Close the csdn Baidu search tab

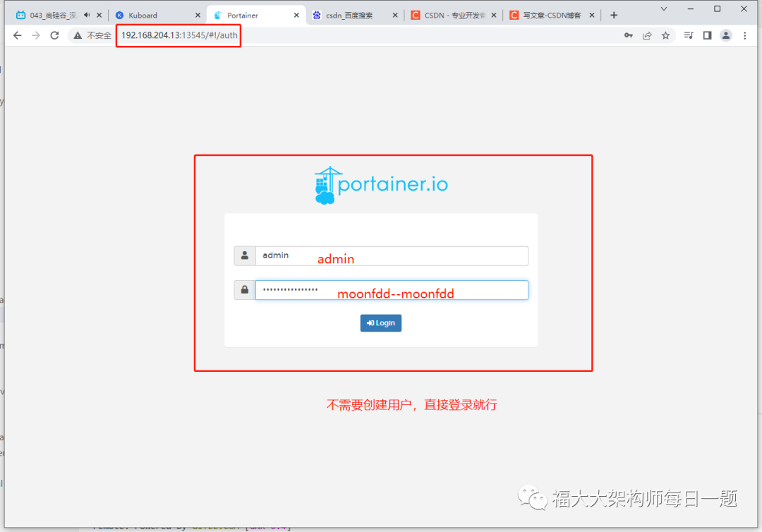(x=395, y=16)
